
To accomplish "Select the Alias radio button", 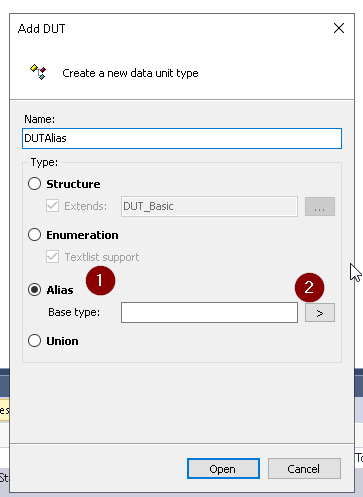I will click(34, 289).
